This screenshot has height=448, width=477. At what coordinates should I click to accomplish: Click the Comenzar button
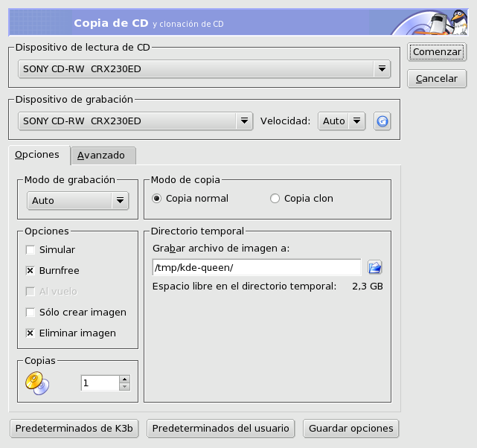tap(437, 52)
